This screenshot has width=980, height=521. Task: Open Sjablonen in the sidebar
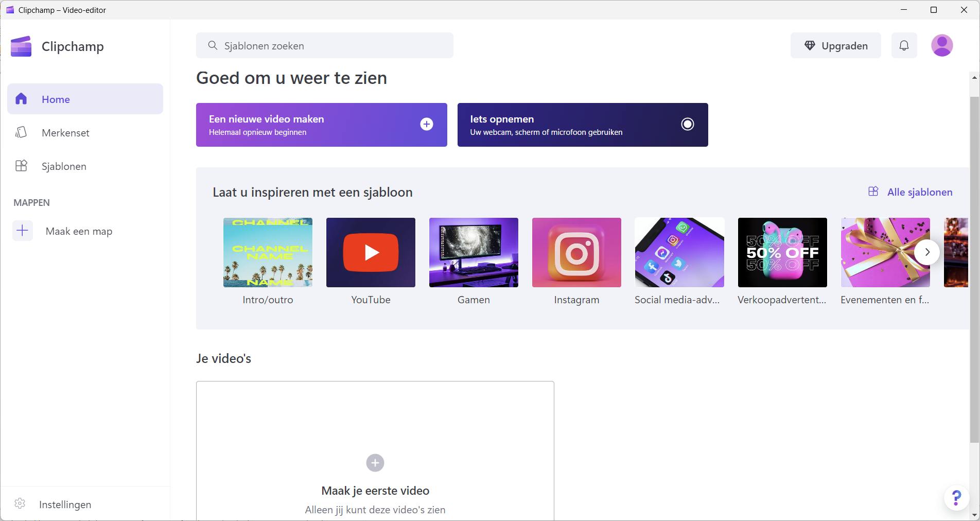pos(85,166)
